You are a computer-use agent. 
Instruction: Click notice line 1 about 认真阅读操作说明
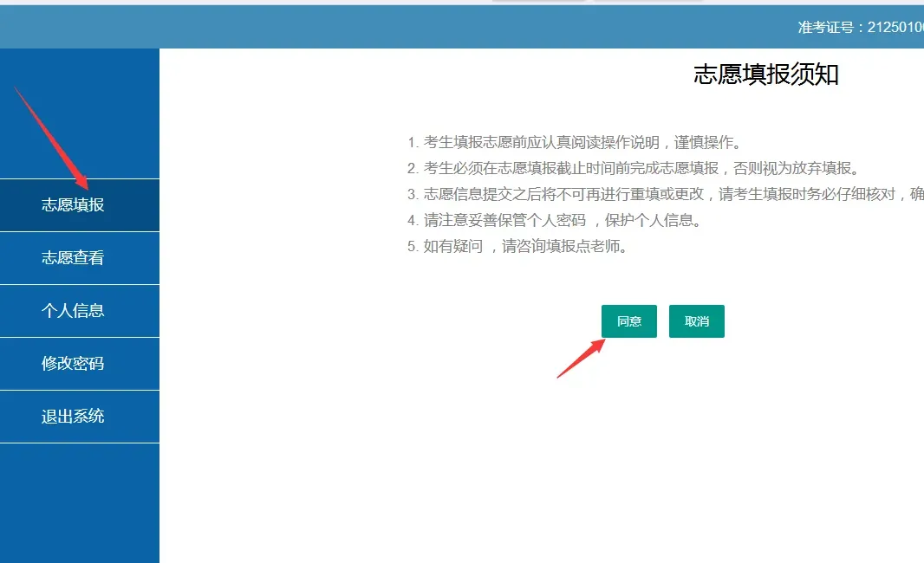[x=574, y=143]
